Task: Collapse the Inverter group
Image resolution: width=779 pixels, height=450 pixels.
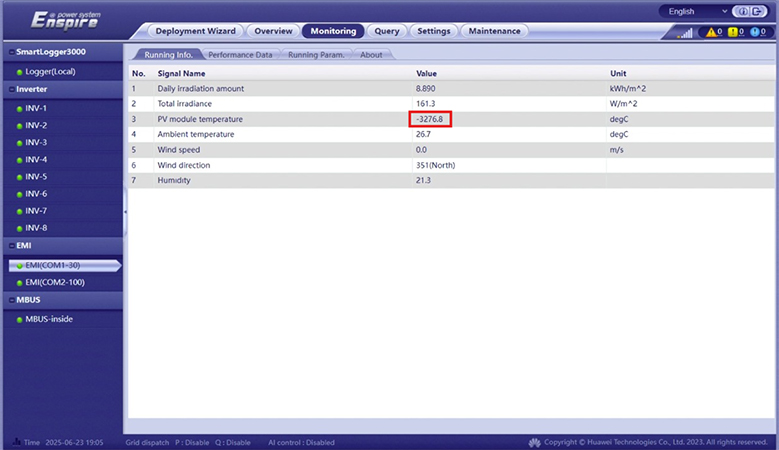Action: pyautogui.click(x=12, y=89)
